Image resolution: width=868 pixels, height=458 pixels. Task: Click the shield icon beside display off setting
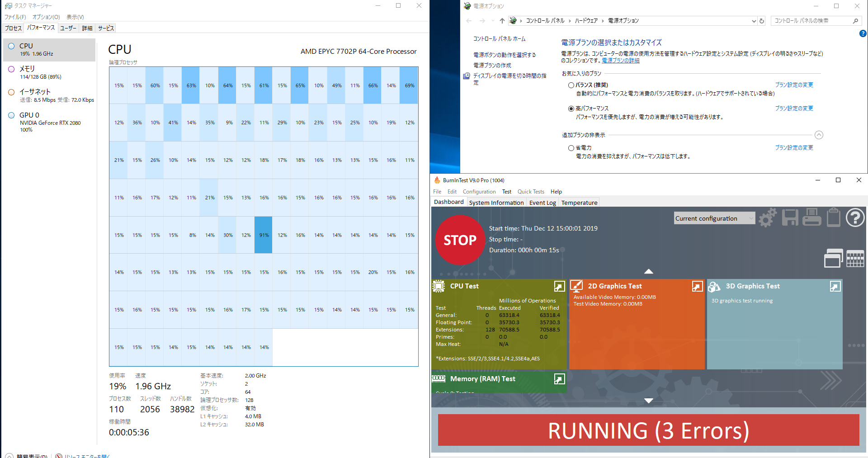pos(467,76)
